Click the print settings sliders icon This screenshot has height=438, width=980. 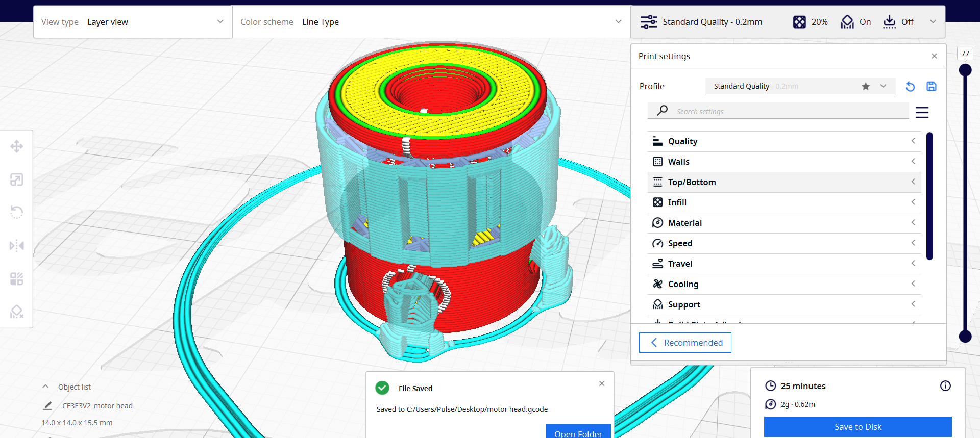[x=649, y=22]
